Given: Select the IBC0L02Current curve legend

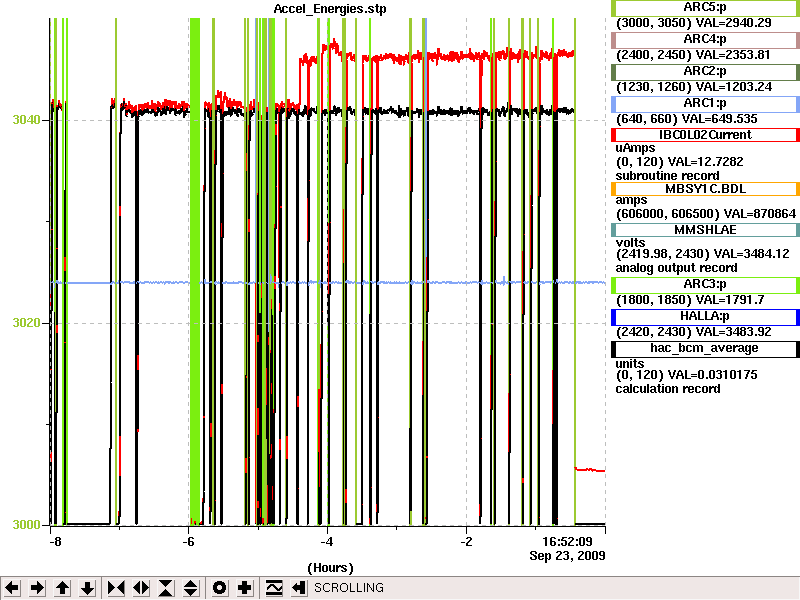Looking at the screenshot, I should pos(705,135).
